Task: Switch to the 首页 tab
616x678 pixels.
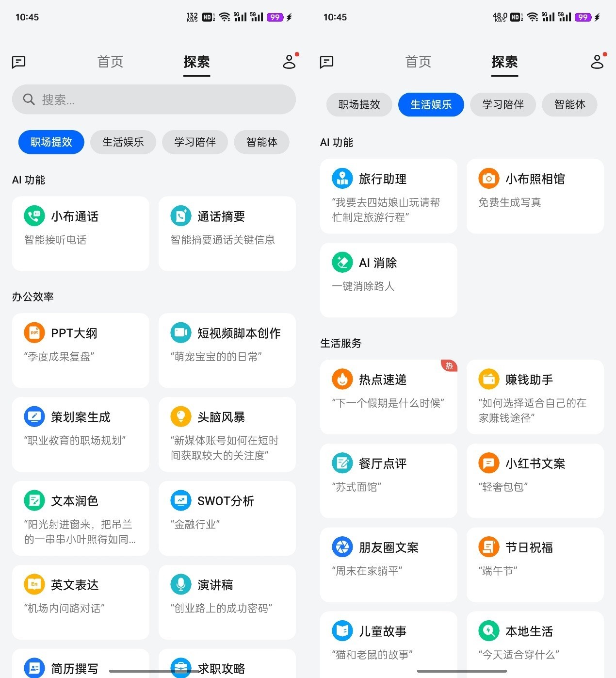Action: [110, 62]
